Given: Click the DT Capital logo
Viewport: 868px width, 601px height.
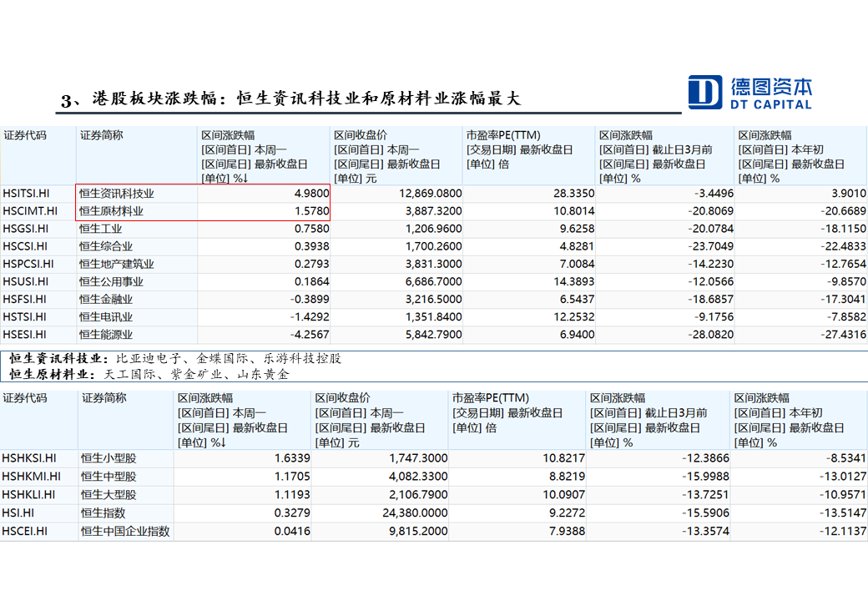Looking at the screenshot, I should click(x=750, y=93).
